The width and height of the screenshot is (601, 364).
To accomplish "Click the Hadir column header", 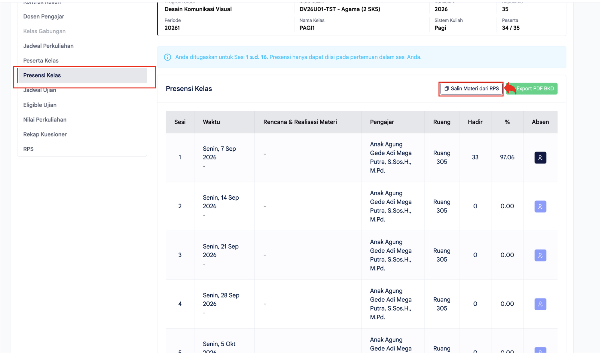I will click(x=475, y=122).
